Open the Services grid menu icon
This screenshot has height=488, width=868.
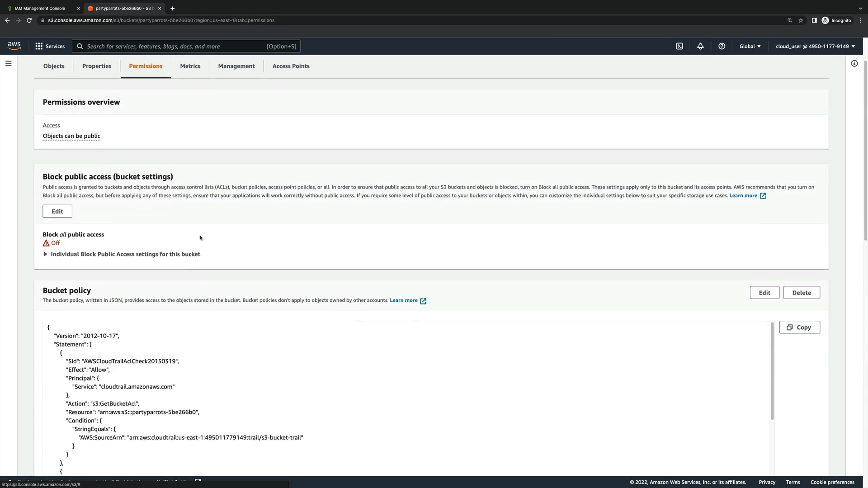pos(39,46)
